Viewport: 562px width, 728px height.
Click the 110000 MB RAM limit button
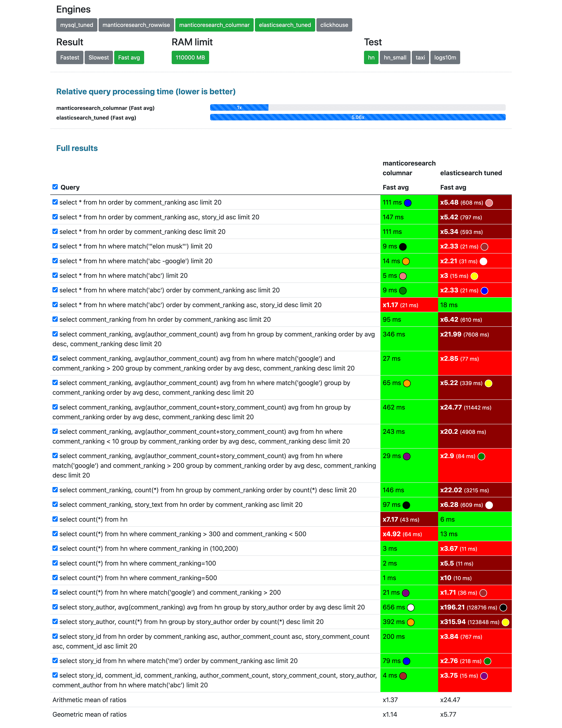tap(191, 57)
